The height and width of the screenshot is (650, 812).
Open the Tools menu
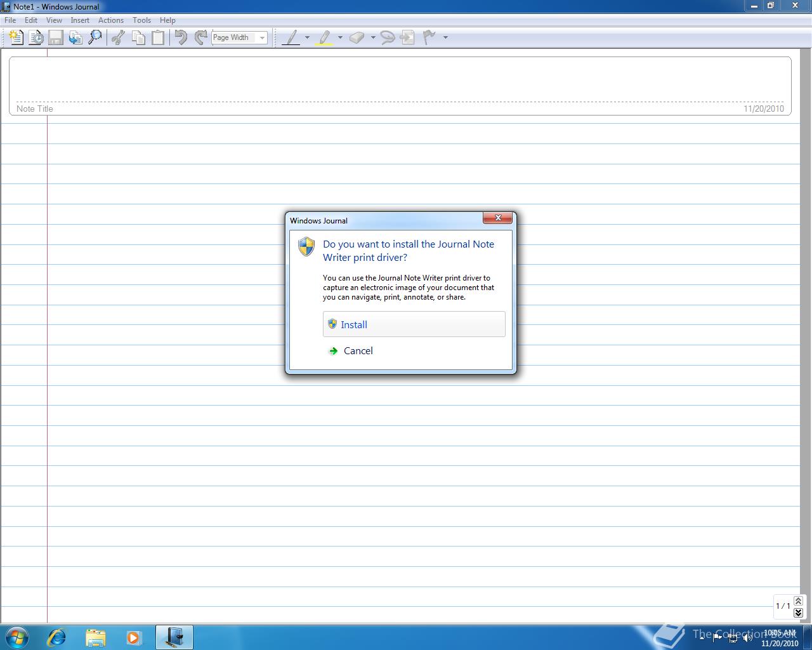pos(142,20)
